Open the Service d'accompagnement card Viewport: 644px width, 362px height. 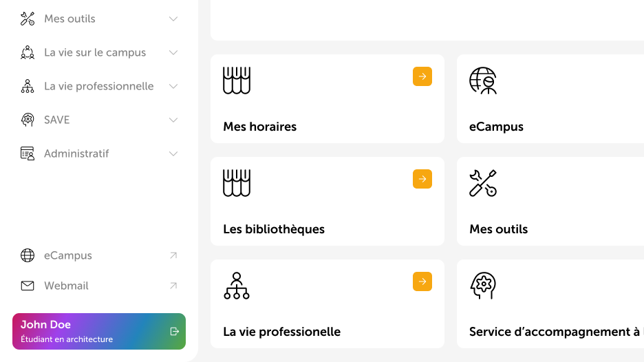[x=550, y=304]
